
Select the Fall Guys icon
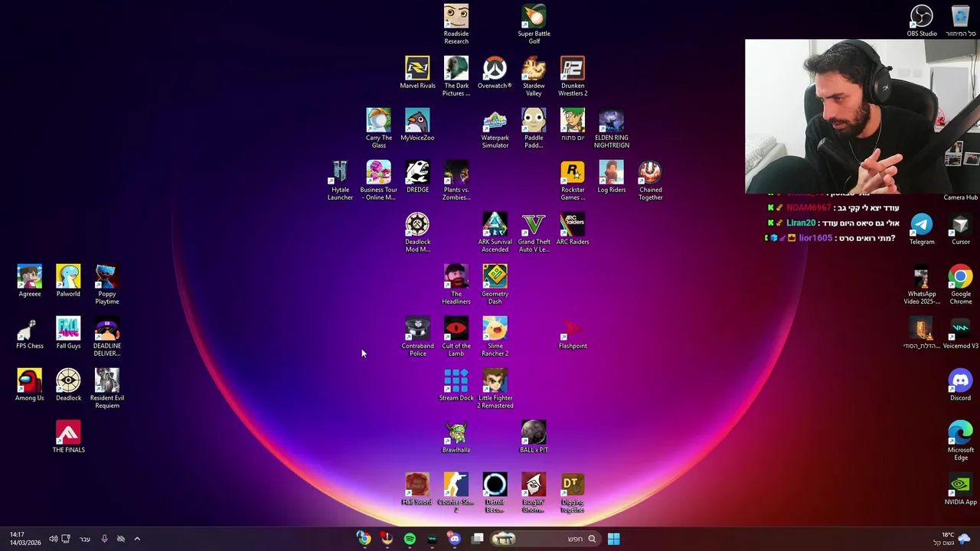coord(68,333)
